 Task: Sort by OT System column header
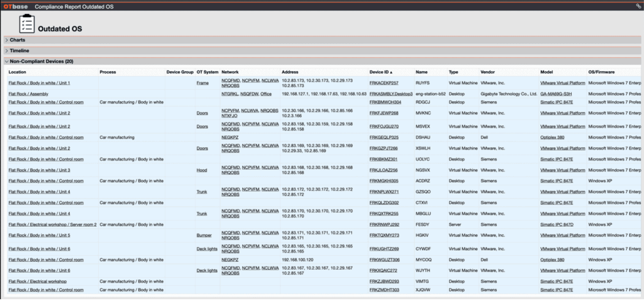(x=208, y=72)
